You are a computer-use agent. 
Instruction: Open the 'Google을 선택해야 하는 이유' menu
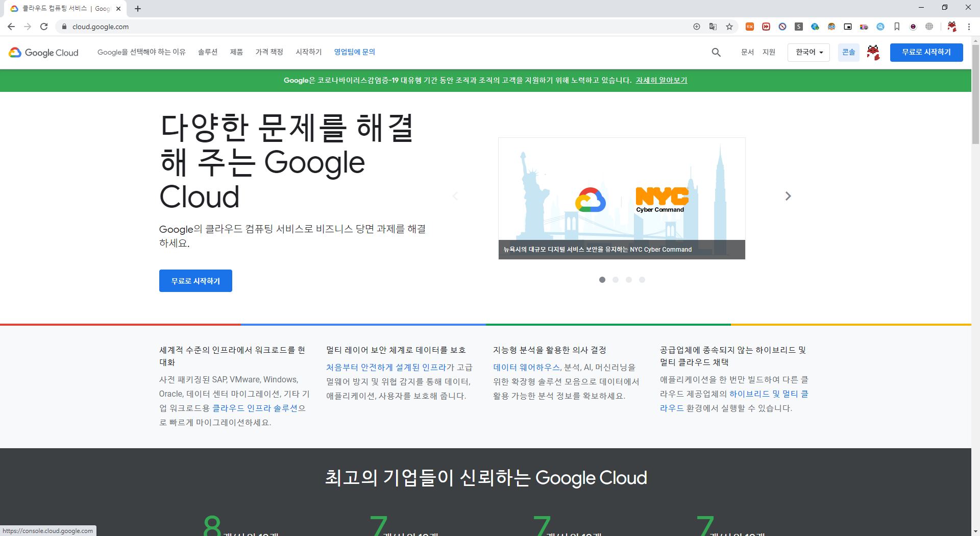coord(141,52)
